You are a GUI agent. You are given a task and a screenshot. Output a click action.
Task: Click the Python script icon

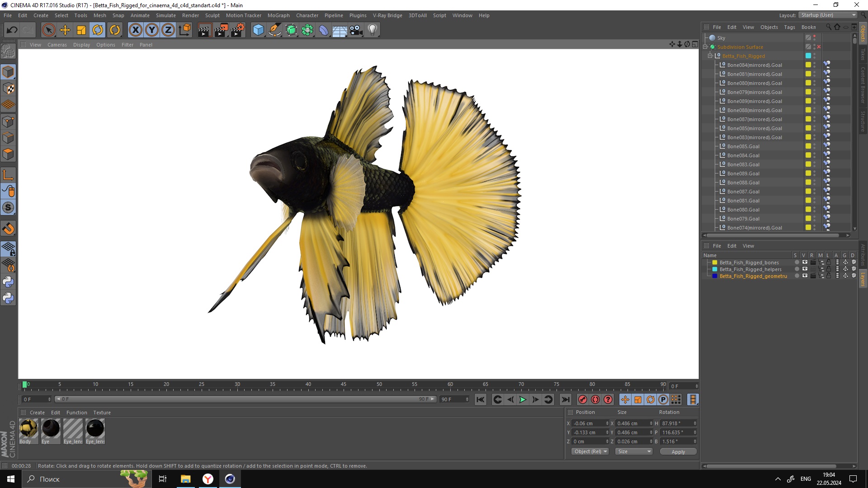[x=8, y=282]
